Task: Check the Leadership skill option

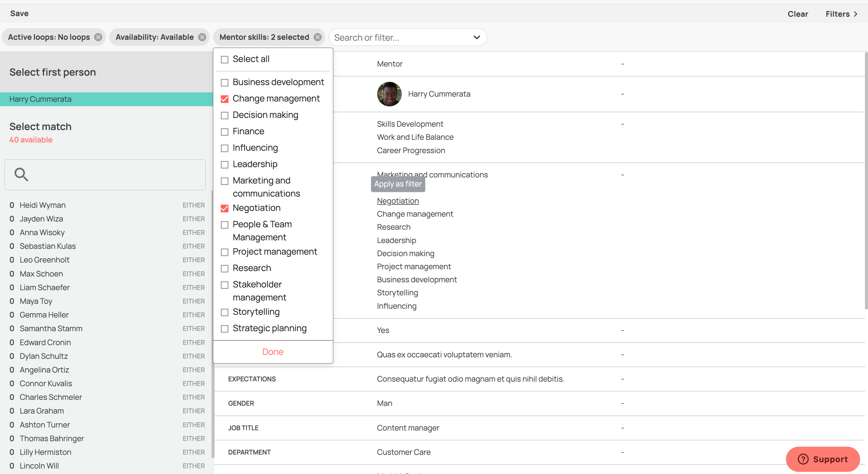Action: click(224, 165)
